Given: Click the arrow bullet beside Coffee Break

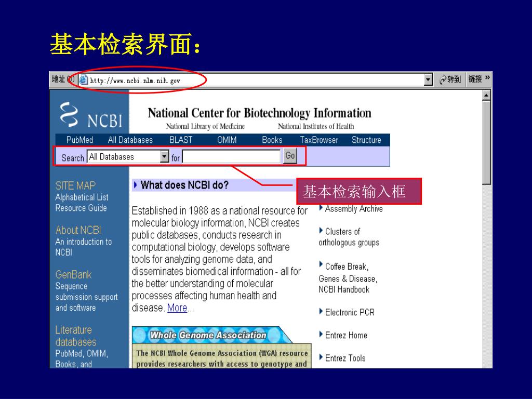Looking at the screenshot, I should pos(321,264).
